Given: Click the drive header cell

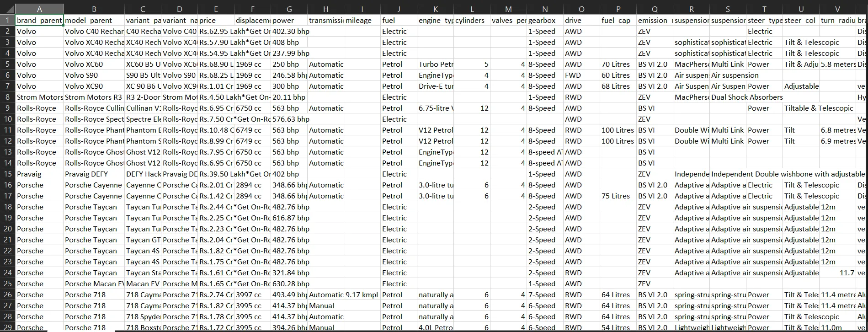Looking at the screenshot, I should coord(581,20).
